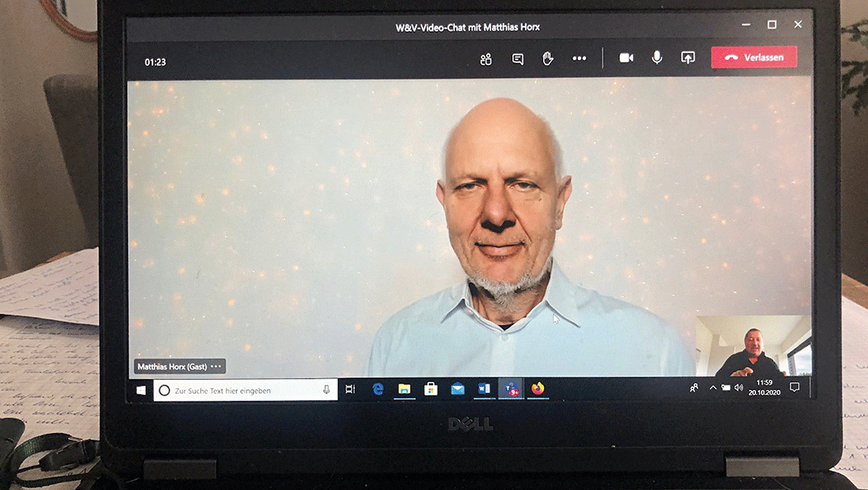
Task: Click the self-view video thumbnail
Action: point(753,345)
